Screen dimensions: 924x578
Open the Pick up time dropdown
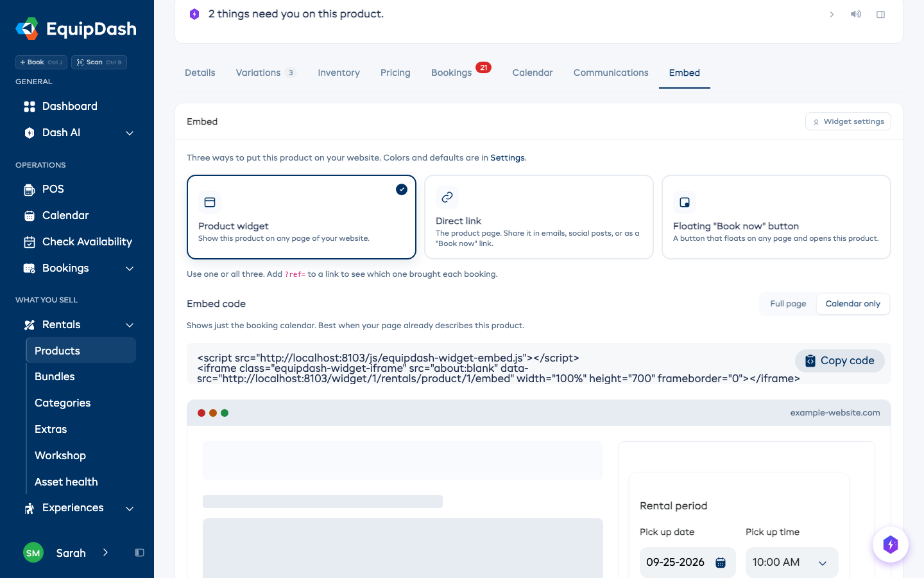tap(792, 563)
